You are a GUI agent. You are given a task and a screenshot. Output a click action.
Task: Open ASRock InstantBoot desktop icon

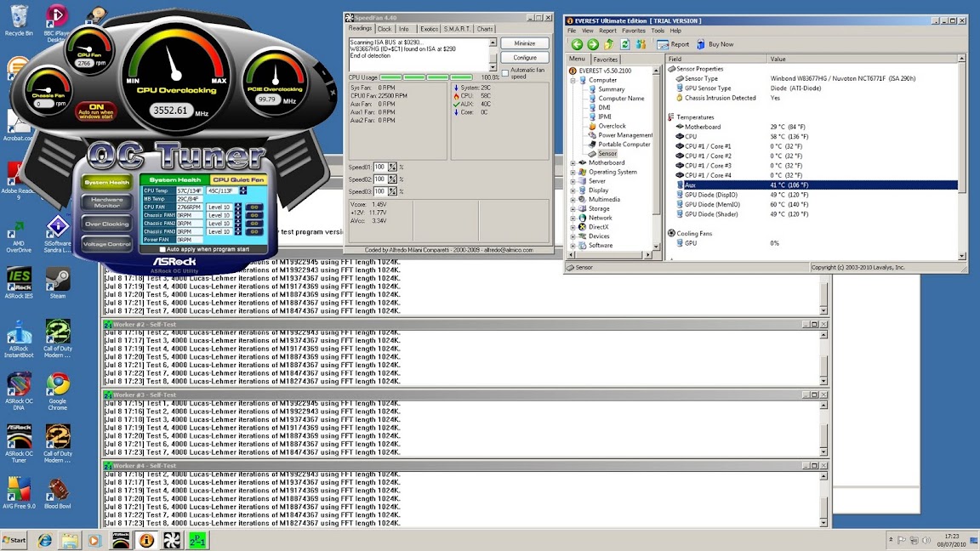click(19, 339)
